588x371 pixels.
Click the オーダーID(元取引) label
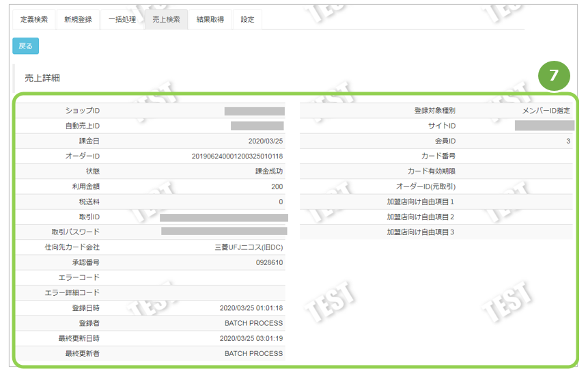[426, 187]
